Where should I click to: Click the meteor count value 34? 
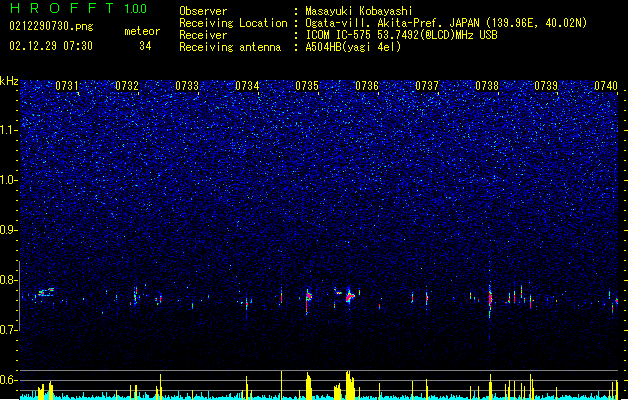145,46
